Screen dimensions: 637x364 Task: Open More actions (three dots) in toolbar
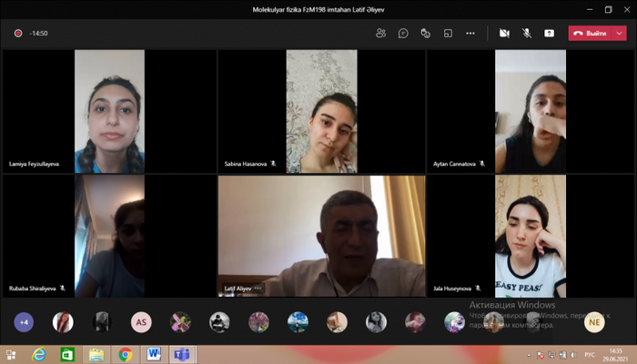[x=470, y=33]
